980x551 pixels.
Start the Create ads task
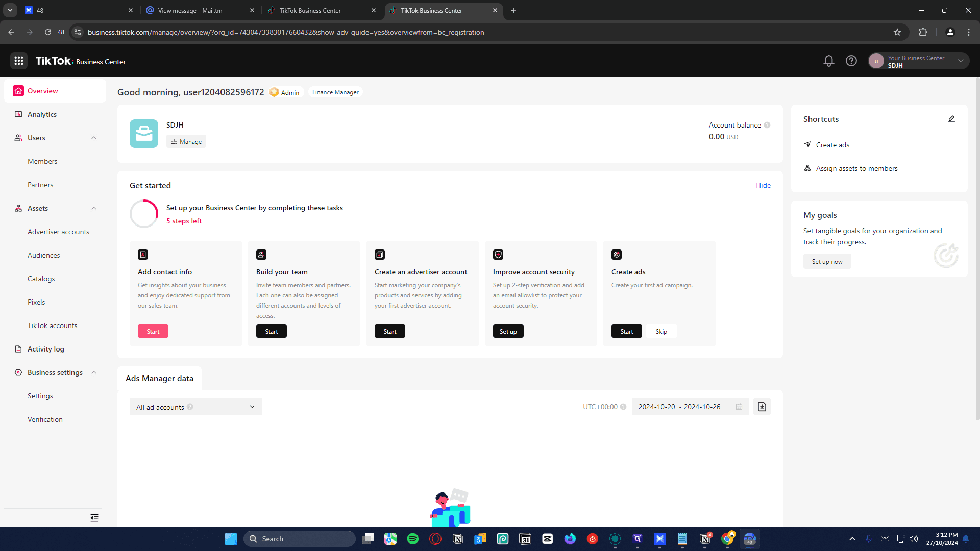pos(627,331)
